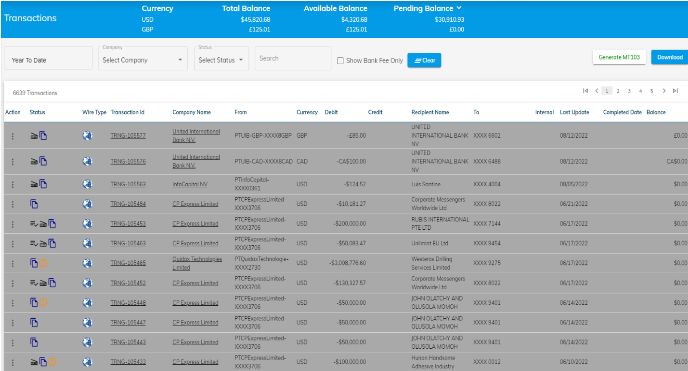Switch to page 5 of results
688x371 pixels.
pyautogui.click(x=652, y=91)
